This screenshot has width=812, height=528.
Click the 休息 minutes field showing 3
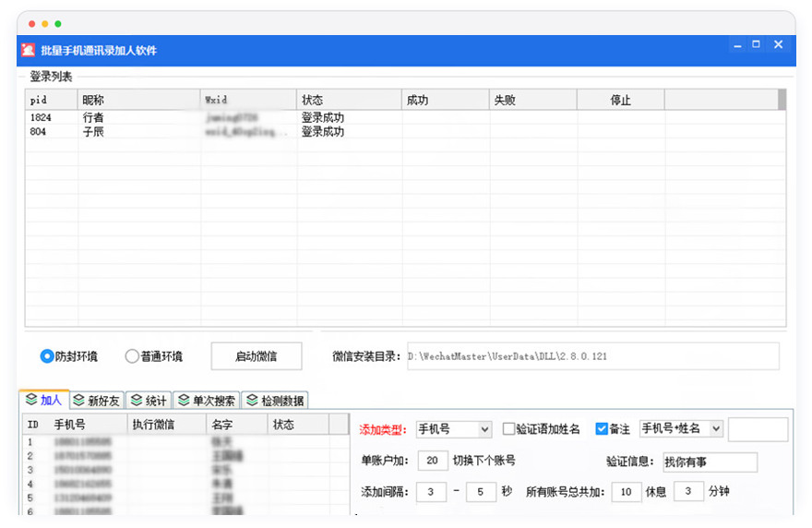688,491
